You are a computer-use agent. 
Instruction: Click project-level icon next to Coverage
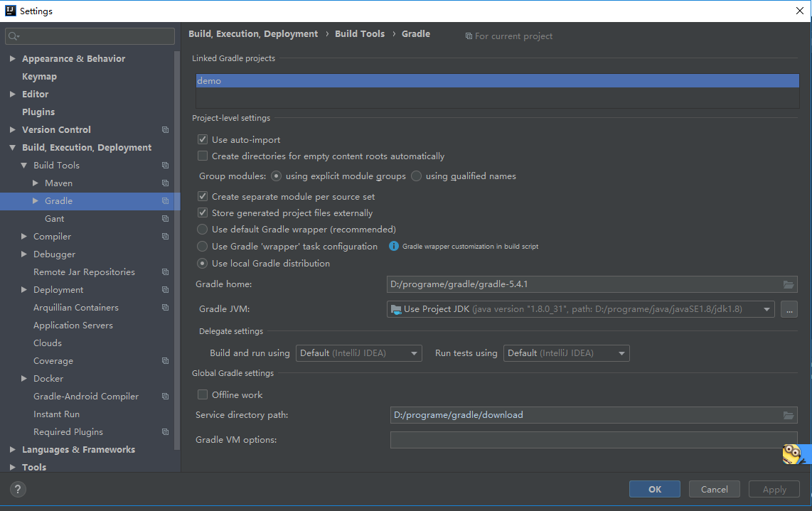[165, 361]
